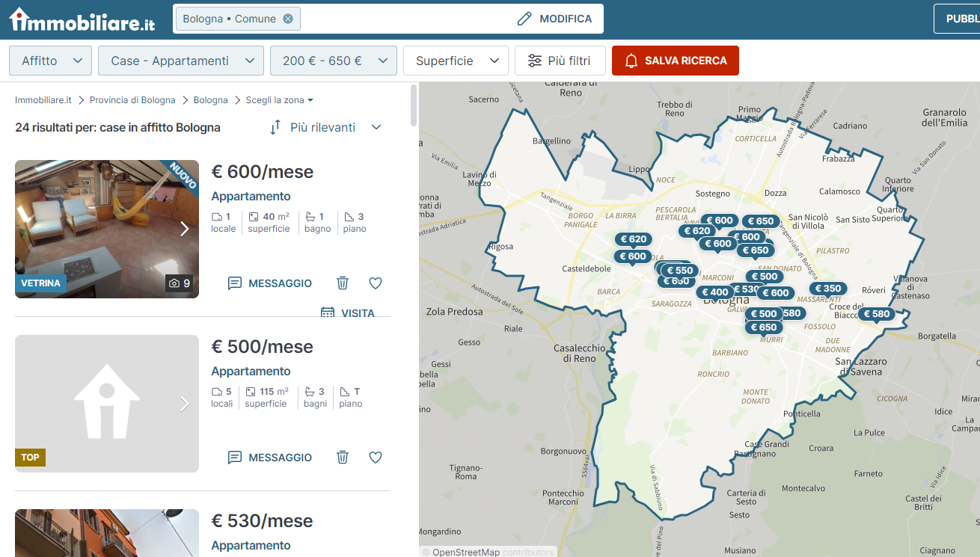This screenshot has height=557, width=980.
Task: Select the € 580 marker near Croce del Biacco
Action: pyautogui.click(x=877, y=314)
